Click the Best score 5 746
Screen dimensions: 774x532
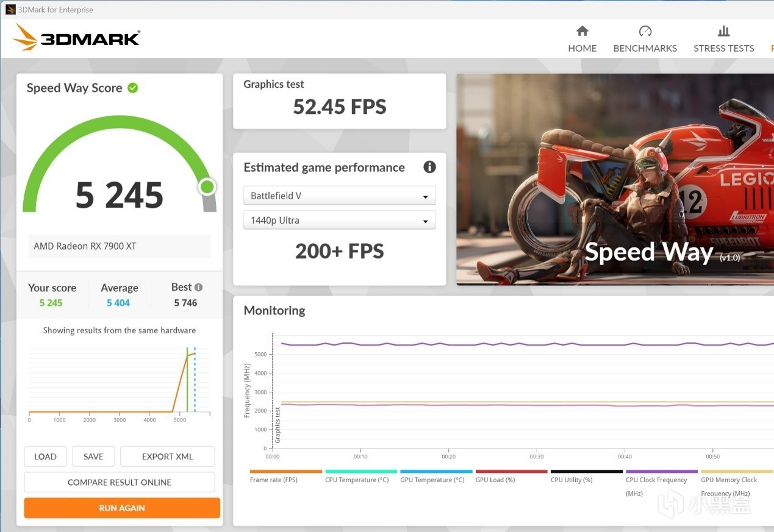(x=185, y=303)
